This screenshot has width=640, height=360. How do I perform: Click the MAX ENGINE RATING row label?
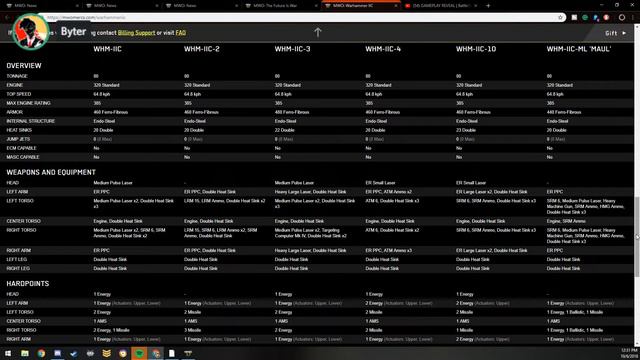click(28, 103)
